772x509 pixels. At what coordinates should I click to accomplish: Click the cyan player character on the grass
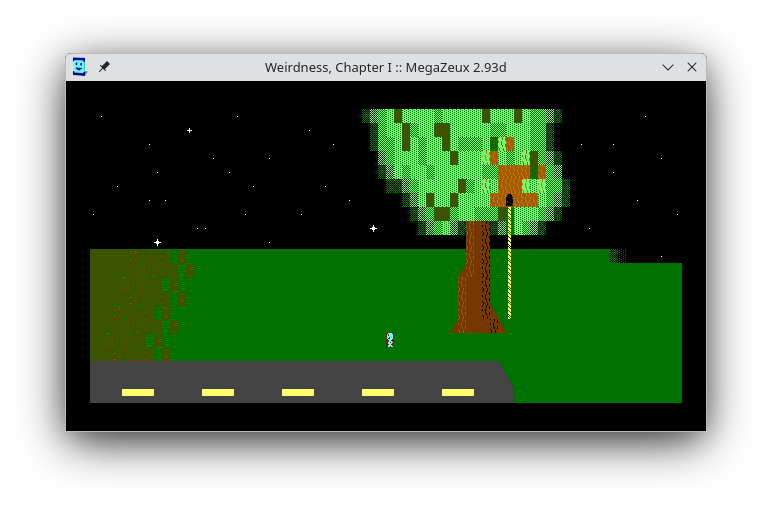click(390, 340)
